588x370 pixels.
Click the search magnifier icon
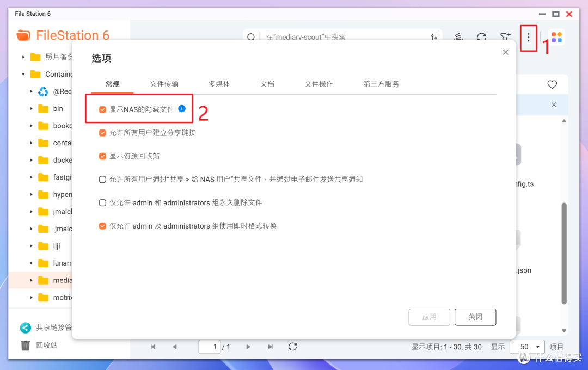point(251,37)
